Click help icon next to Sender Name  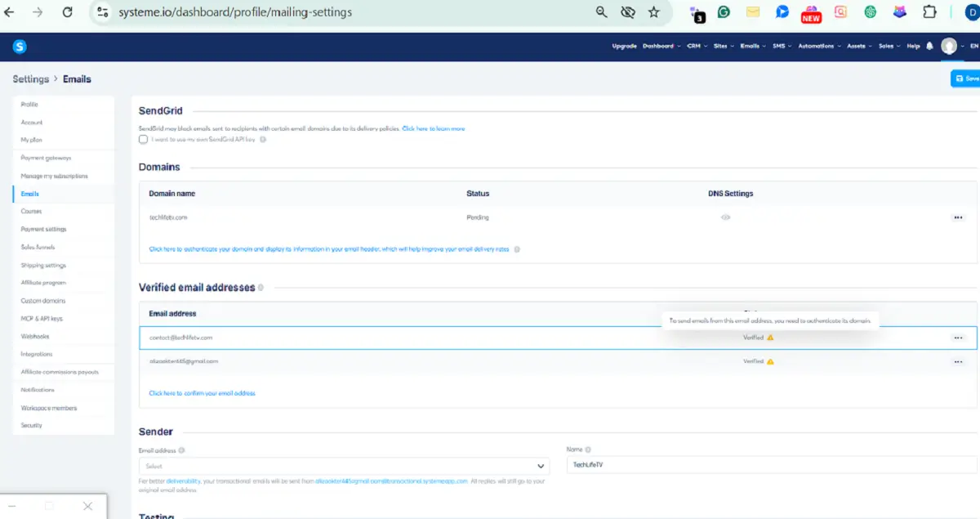tap(588, 450)
